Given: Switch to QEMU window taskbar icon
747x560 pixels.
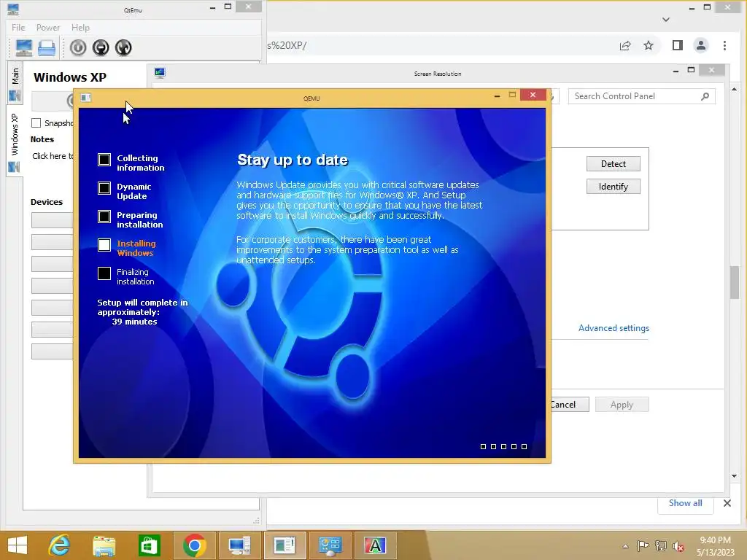Looking at the screenshot, I should 285,545.
